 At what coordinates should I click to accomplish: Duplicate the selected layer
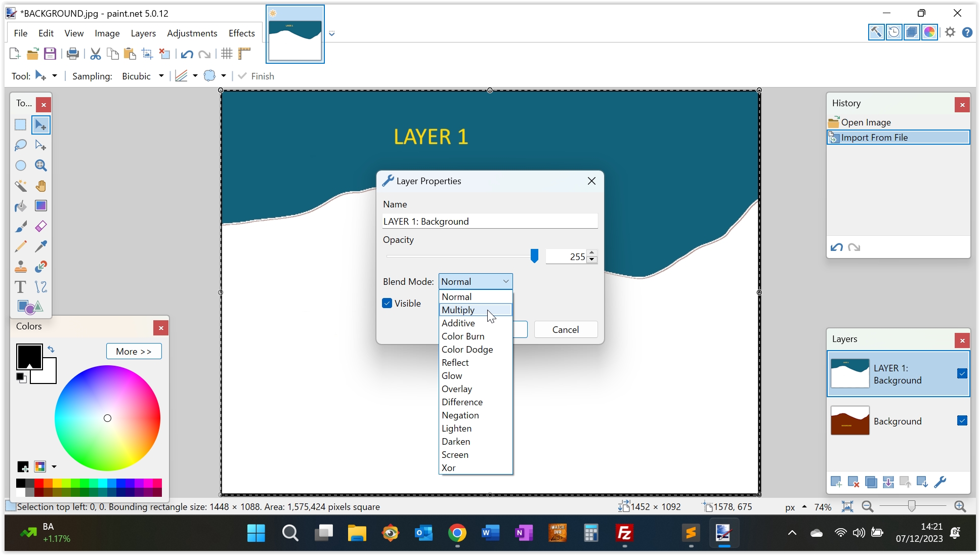[871, 482]
